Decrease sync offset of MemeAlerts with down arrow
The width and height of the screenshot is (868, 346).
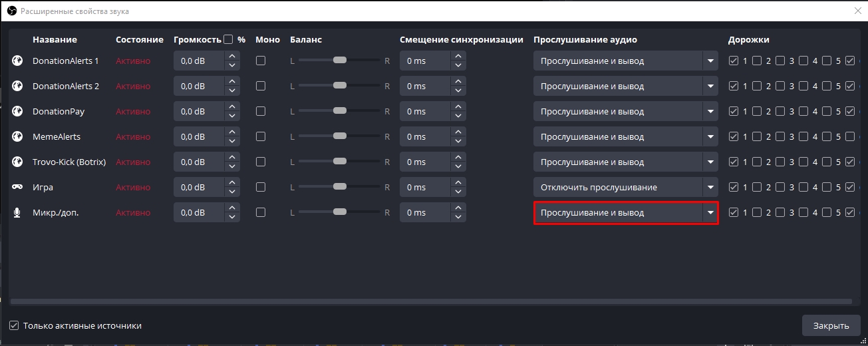pyautogui.click(x=458, y=141)
